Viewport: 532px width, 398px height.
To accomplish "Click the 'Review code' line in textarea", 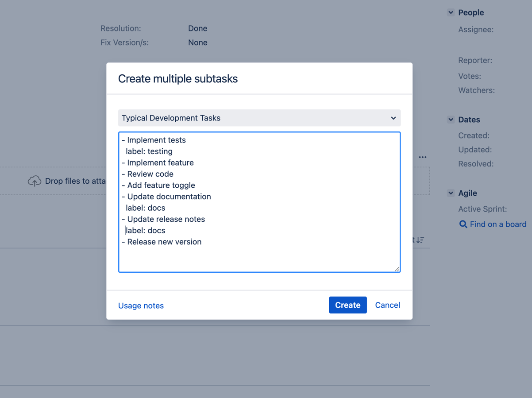I will (150, 174).
